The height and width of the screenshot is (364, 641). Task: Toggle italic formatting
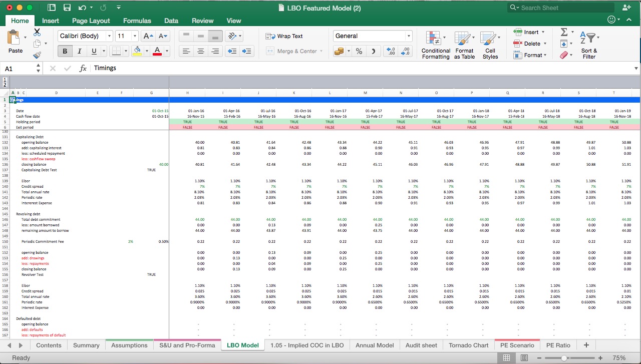[x=79, y=51]
